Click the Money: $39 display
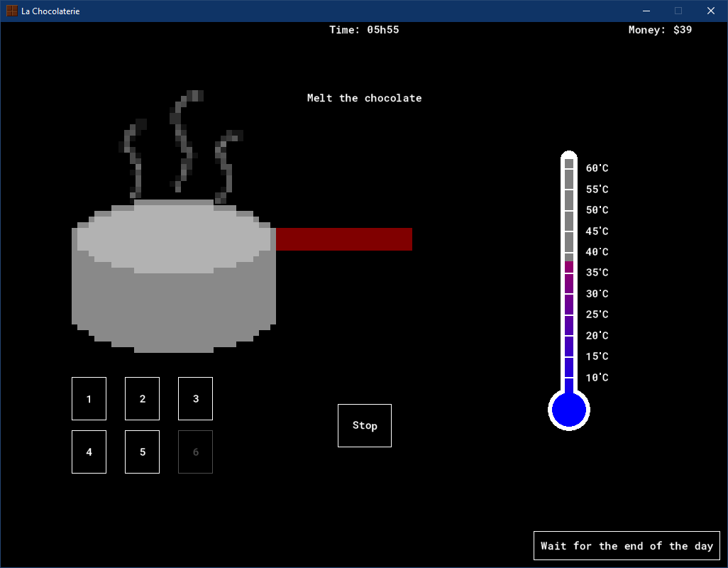This screenshot has height=568, width=728. pos(660,30)
